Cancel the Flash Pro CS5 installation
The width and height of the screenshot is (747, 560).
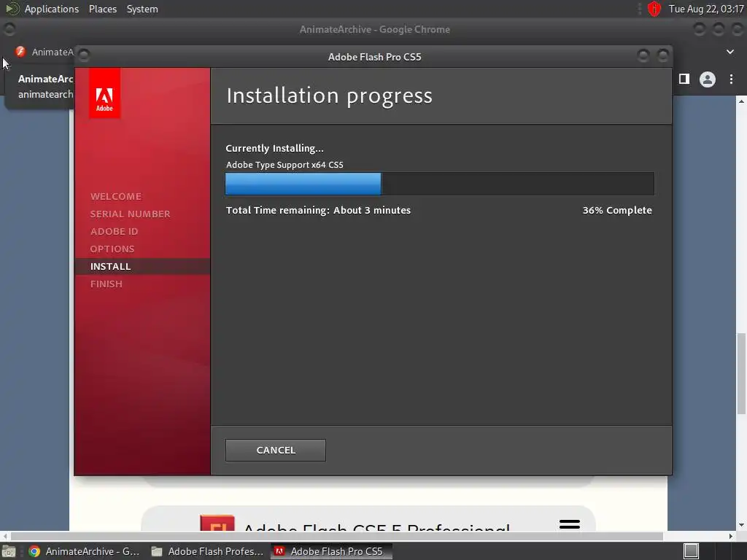275,450
